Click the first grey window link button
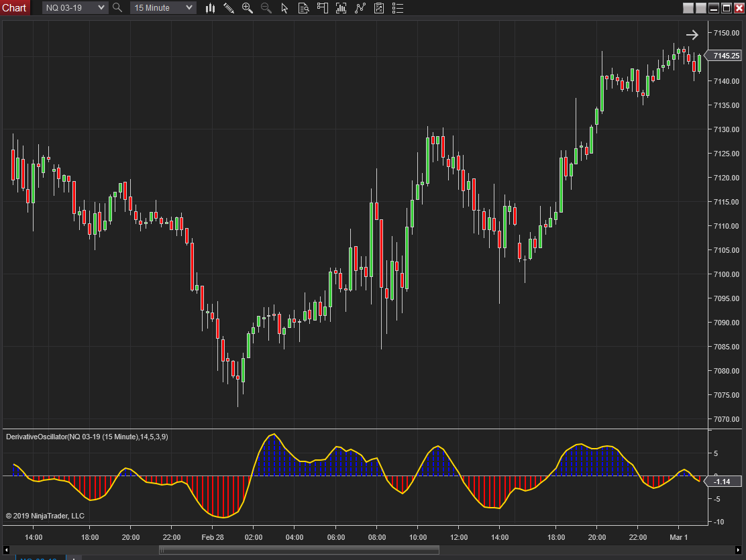 (688, 8)
